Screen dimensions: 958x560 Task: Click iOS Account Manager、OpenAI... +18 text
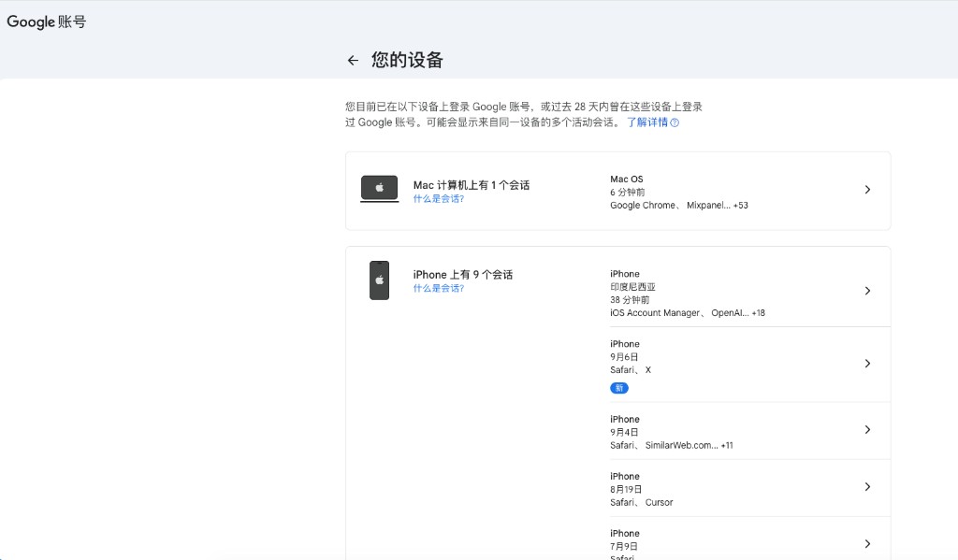click(688, 312)
